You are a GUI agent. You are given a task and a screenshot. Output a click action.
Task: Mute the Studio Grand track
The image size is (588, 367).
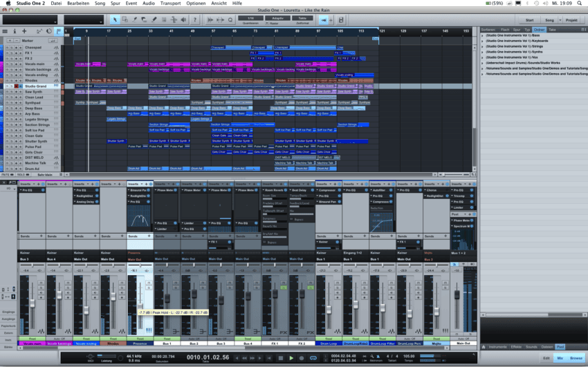(8, 86)
